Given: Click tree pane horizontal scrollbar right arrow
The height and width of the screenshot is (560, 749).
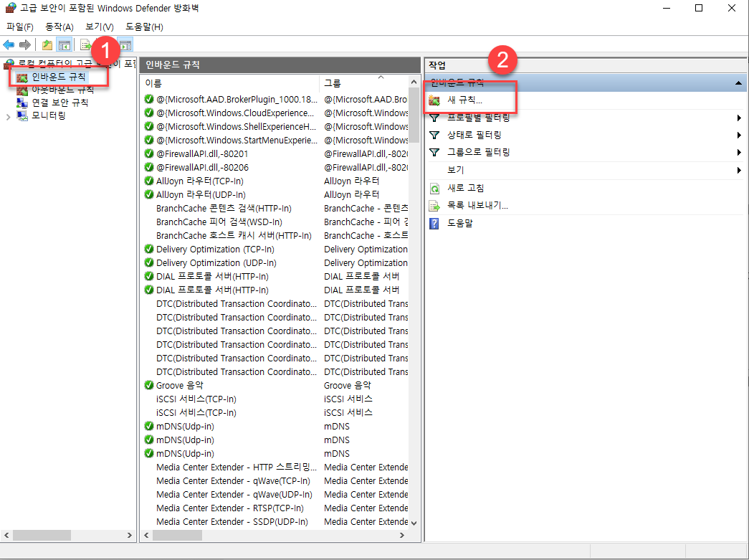Looking at the screenshot, I should (130, 535).
